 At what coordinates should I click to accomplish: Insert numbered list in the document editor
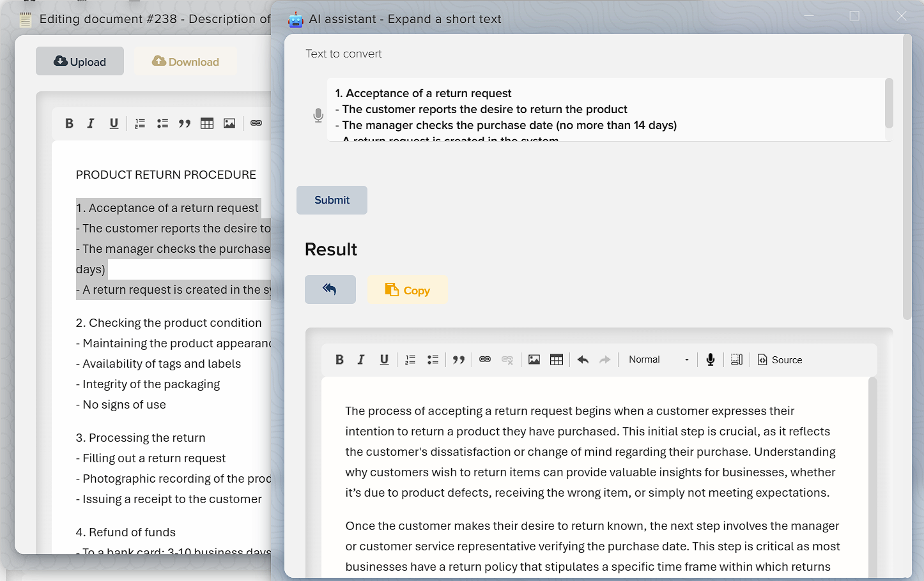coord(140,123)
